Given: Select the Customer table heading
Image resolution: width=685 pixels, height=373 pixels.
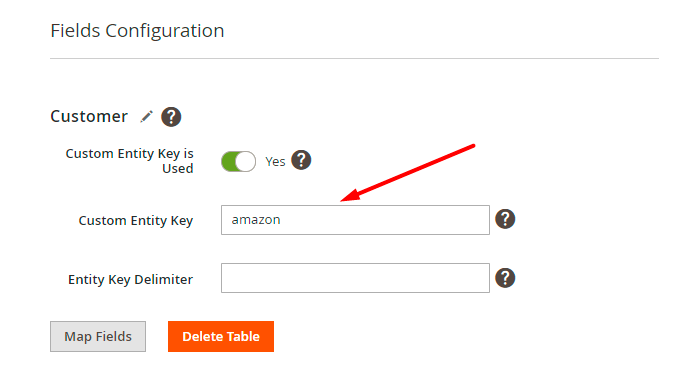Looking at the screenshot, I should 89,116.
